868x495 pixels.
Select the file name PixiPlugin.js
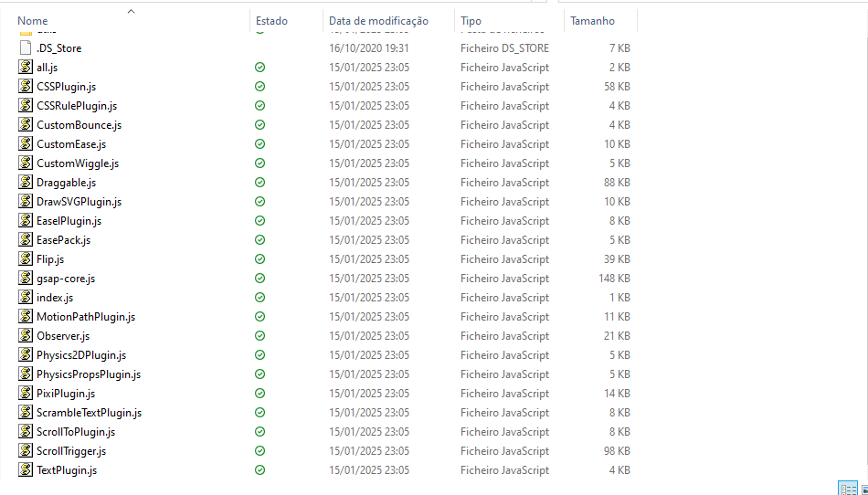coord(66,394)
